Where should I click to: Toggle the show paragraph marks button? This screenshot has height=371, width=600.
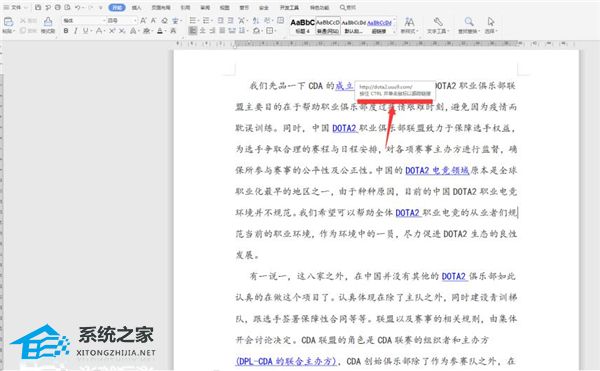pyautogui.click(x=266, y=20)
